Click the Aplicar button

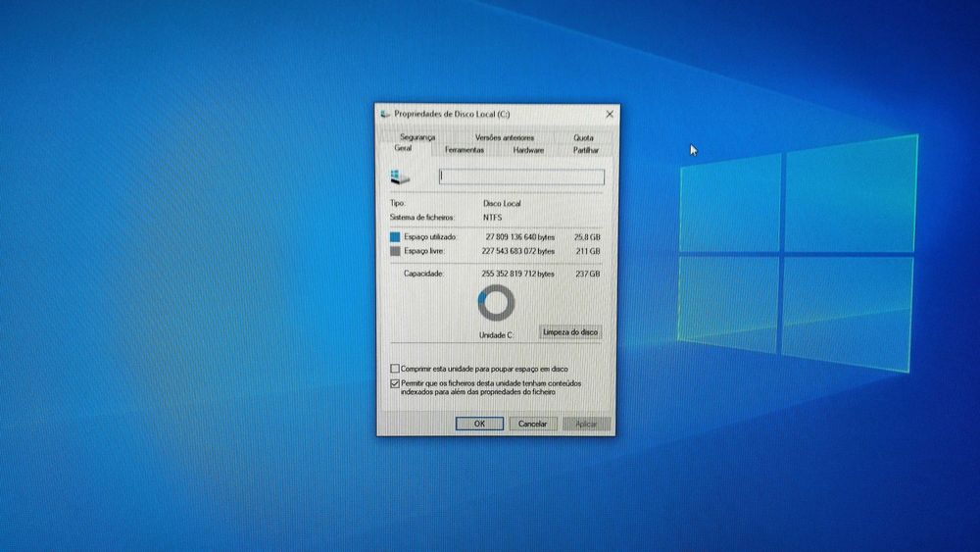coord(586,424)
